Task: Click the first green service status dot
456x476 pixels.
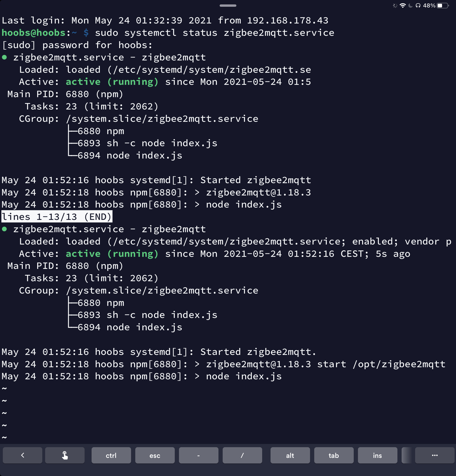Action: coord(4,57)
